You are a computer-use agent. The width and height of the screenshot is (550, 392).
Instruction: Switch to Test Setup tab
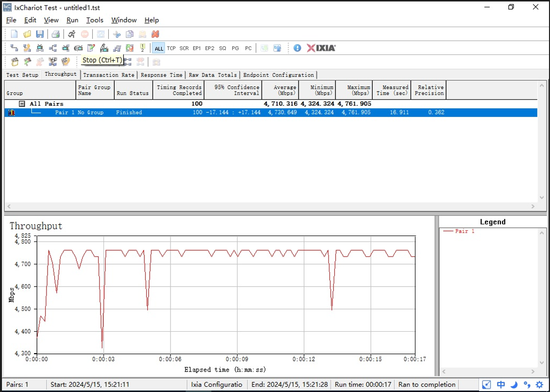click(x=22, y=75)
